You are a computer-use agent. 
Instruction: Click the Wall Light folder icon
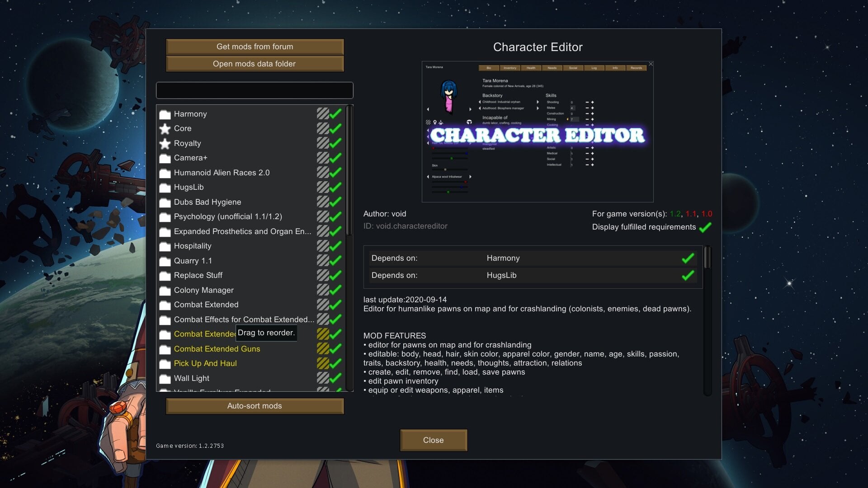click(x=165, y=379)
